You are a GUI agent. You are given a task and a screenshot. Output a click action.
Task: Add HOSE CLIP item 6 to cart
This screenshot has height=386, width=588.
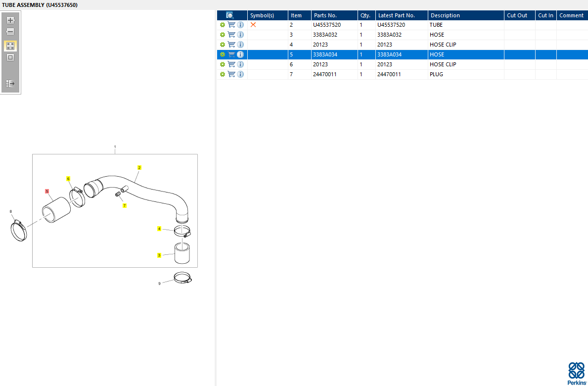point(232,64)
